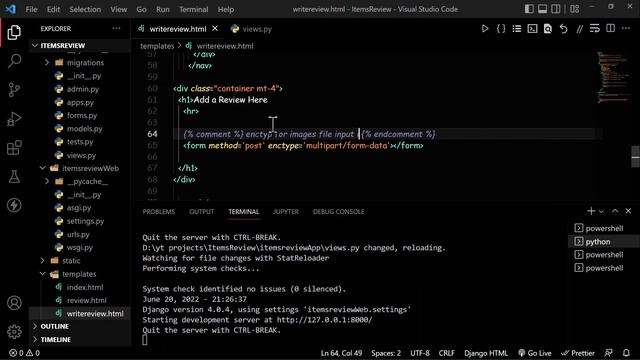Click the list toolbar icon in editor
This screenshot has height=360, width=640.
click(x=517, y=29)
